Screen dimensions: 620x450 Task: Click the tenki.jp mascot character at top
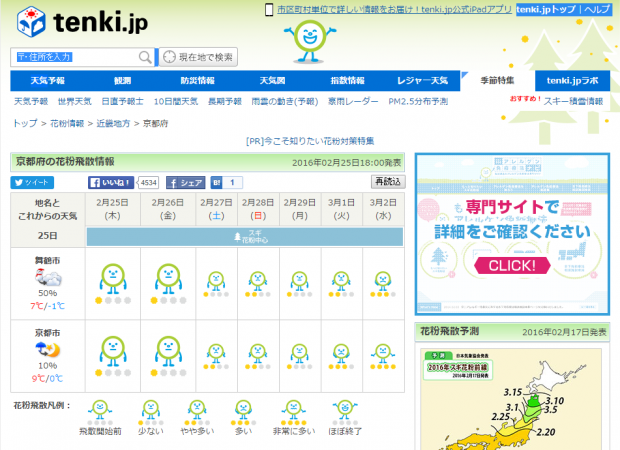pos(310,42)
